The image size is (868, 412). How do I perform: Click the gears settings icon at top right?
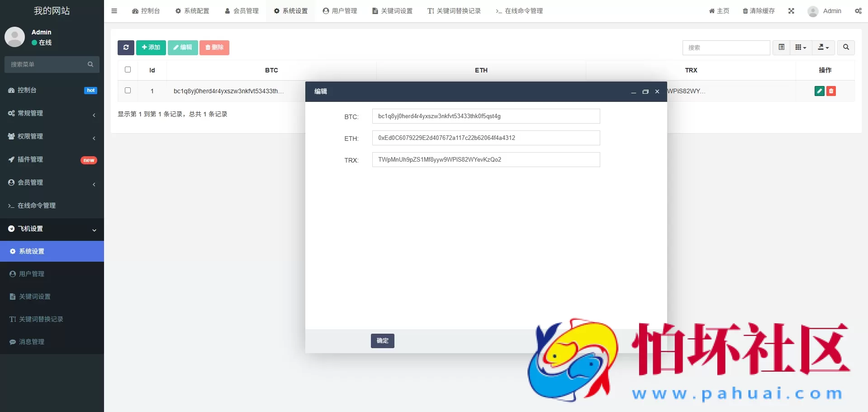click(858, 11)
